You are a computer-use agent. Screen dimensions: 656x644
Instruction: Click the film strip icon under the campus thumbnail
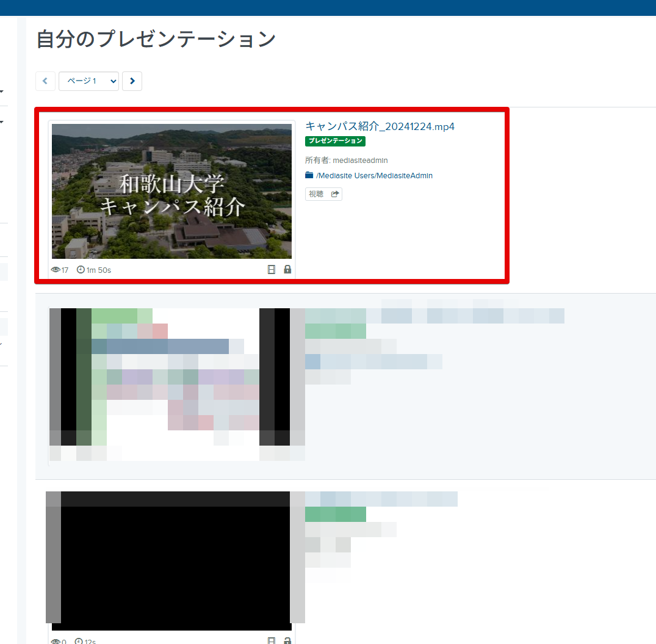[x=272, y=270]
